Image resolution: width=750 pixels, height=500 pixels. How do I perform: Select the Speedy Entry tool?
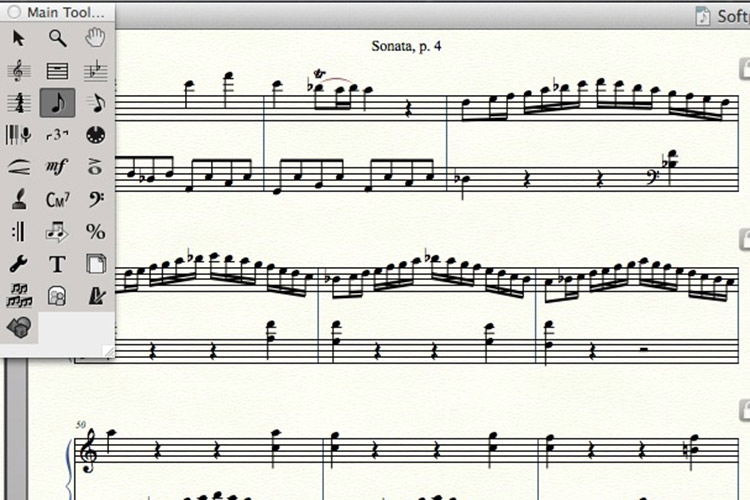pyautogui.click(x=95, y=103)
